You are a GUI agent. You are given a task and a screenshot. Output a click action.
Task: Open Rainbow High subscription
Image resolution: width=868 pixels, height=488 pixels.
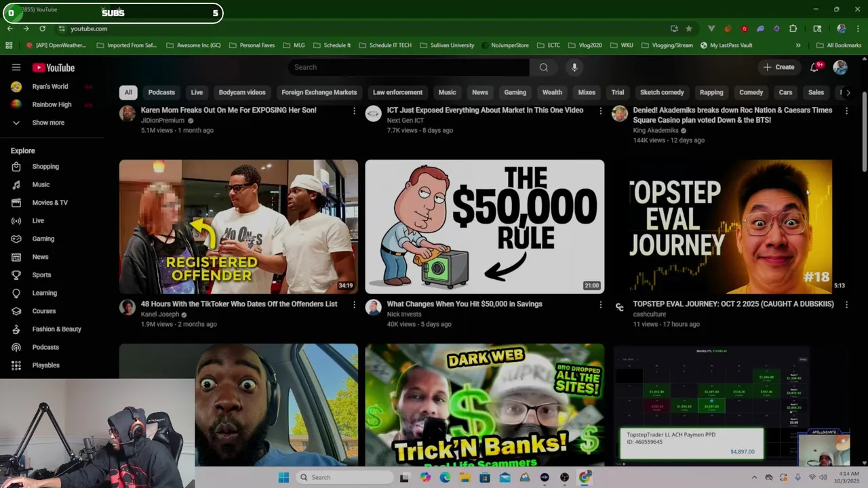pyautogui.click(x=52, y=104)
